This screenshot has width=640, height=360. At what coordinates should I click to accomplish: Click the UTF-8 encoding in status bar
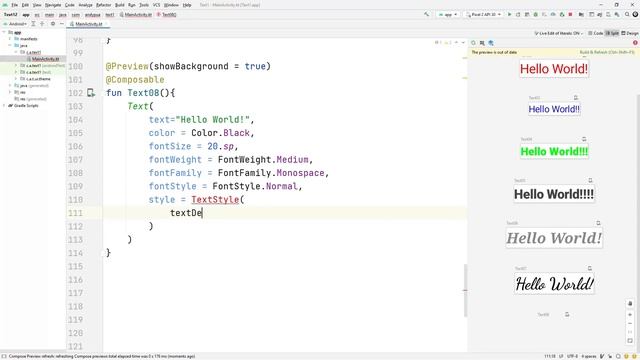tap(572, 356)
